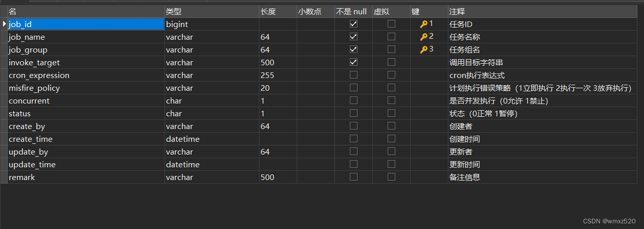Click the 调用目标字符串 comment cell
The image size is (644, 229).
[x=542, y=62]
